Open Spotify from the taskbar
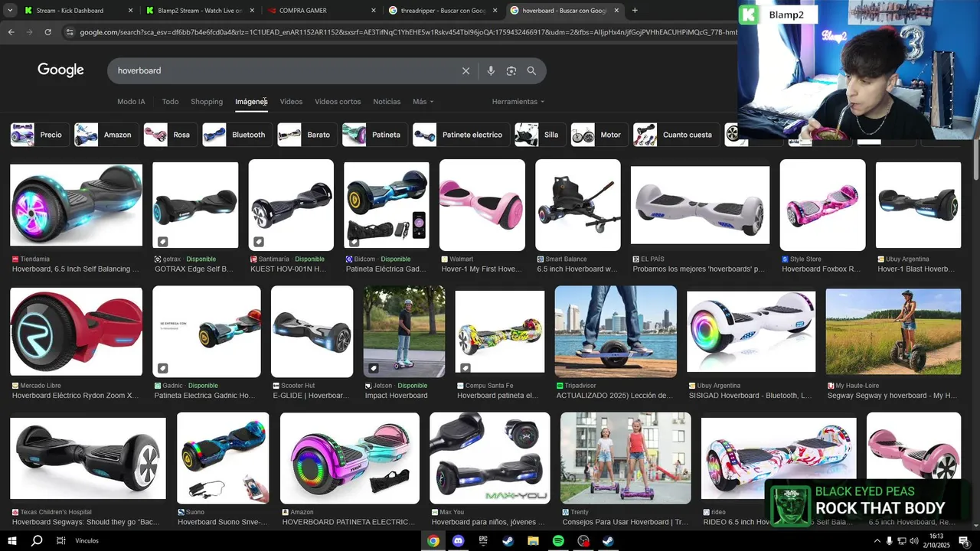This screenshot has height=551, width=980. [558, 540]
